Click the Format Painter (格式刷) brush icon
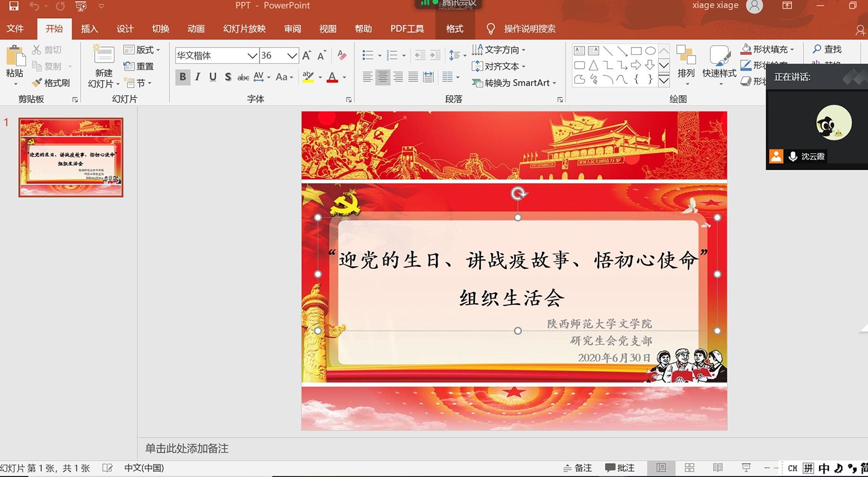868x477 pixels. pyautogui.click(x=37, y=83)
